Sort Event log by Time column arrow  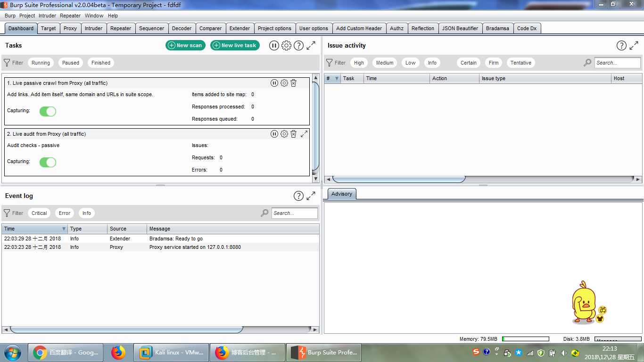(64, 229)
